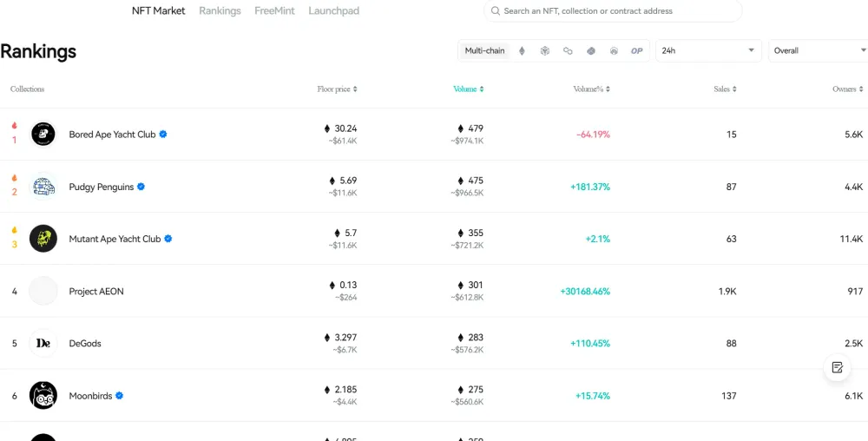Click the orange flame icon above rank 2

(x=15, y=178)
